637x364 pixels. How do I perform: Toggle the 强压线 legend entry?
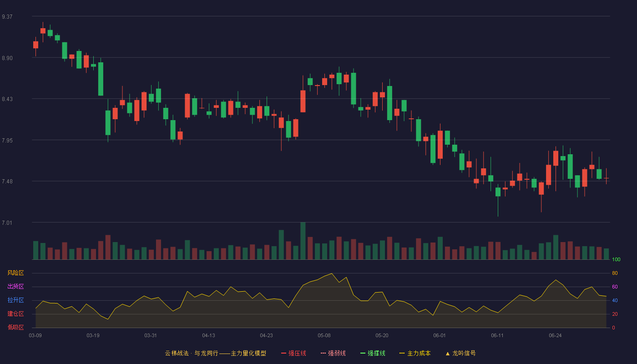[x=293, y=353]
